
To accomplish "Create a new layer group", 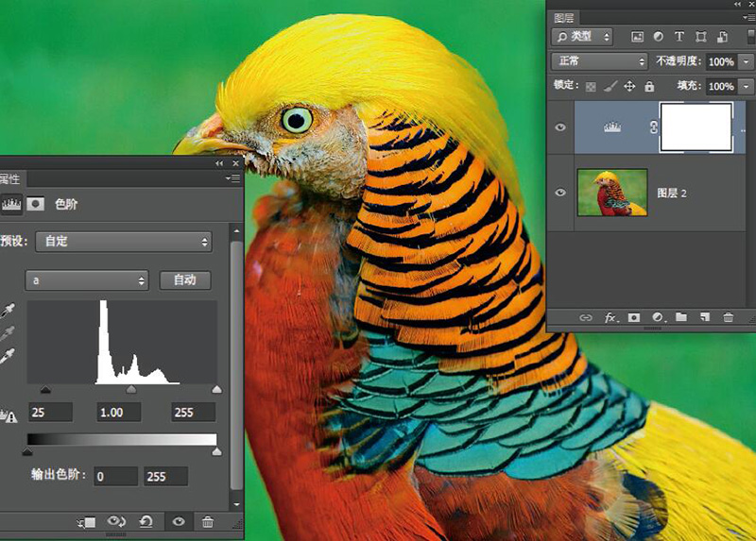I will point(681,318).
